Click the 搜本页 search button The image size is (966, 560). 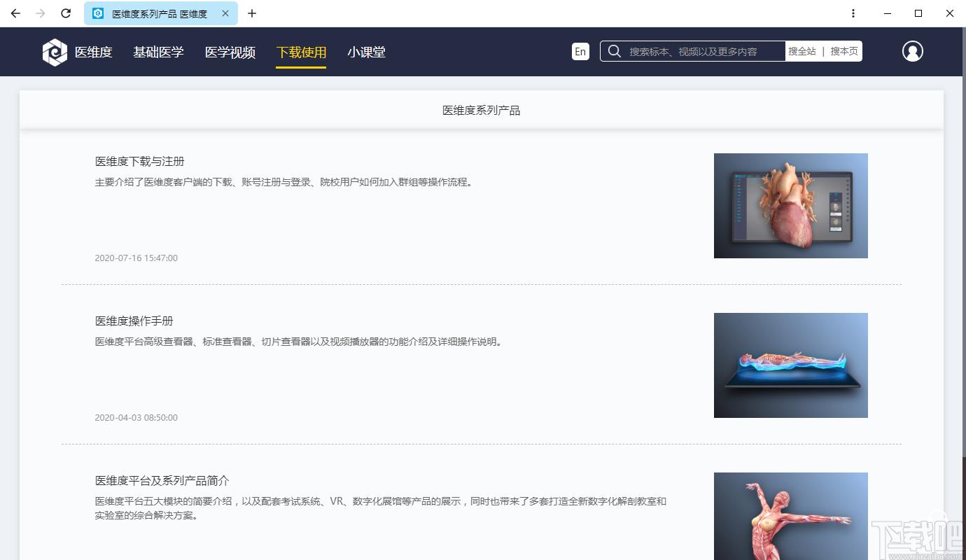pos(844,51)
